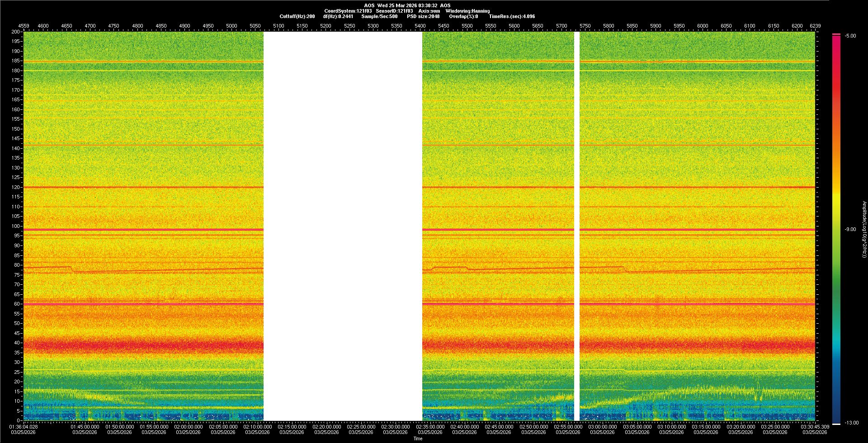Click the 03:15:00.000 time axis label
The width and height of the screenshot is (868, 443).
(x=706, y=427)
